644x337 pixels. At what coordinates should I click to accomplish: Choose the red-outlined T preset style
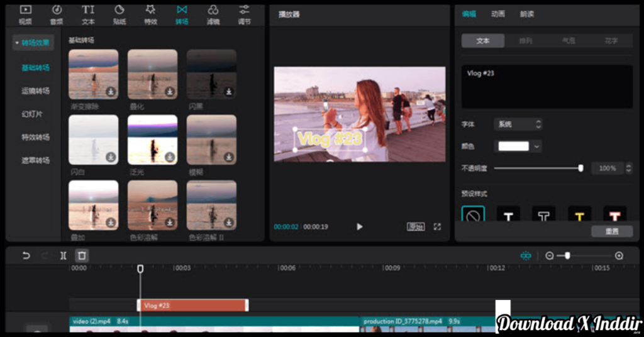[x=615, y=214]
